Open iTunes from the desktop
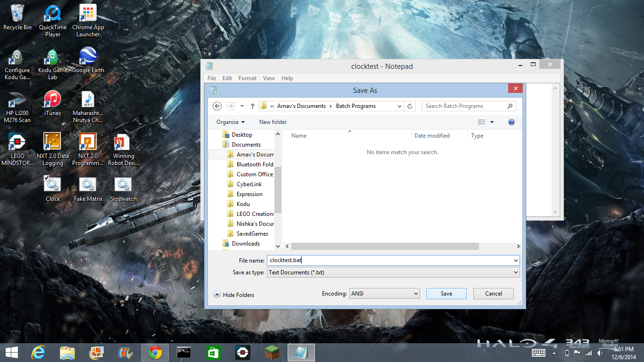 coord(52,100)
